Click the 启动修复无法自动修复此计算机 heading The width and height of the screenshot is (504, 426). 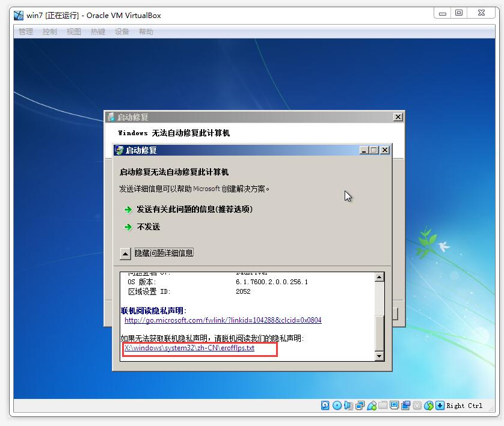pos(174,172)
